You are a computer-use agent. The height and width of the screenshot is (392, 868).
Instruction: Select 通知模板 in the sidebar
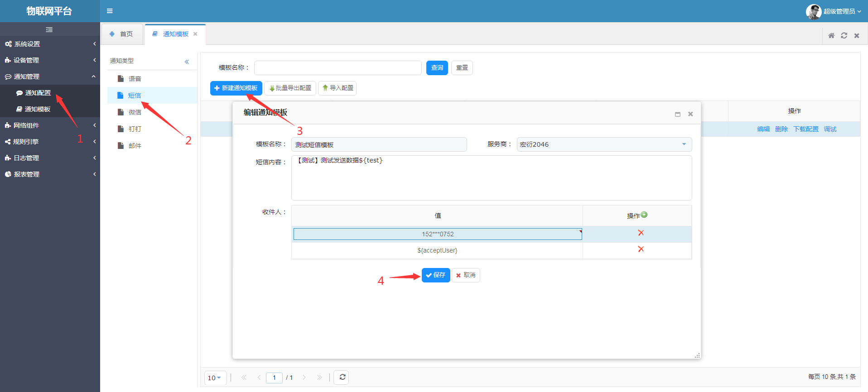[38, 109]
